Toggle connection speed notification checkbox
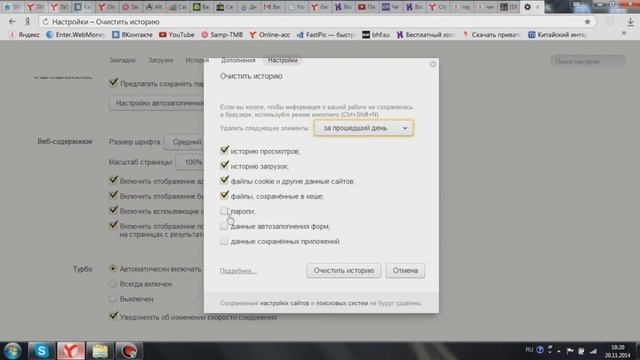640x360 pixels. [x=113, y=316]
